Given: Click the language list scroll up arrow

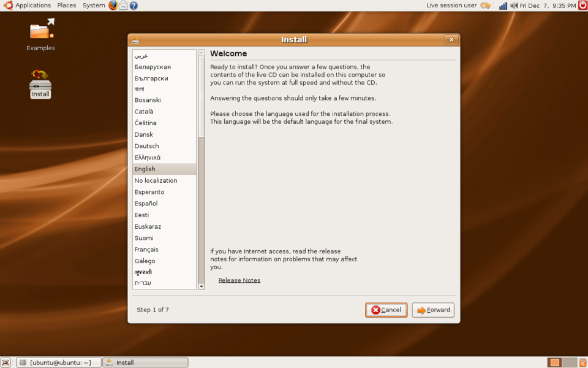Looking at the screenshot, I should [x=202, y=53].
